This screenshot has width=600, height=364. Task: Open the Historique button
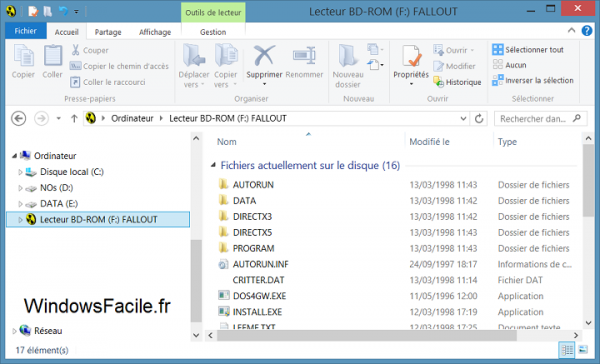pyautogui.click(x=457, y=82)
